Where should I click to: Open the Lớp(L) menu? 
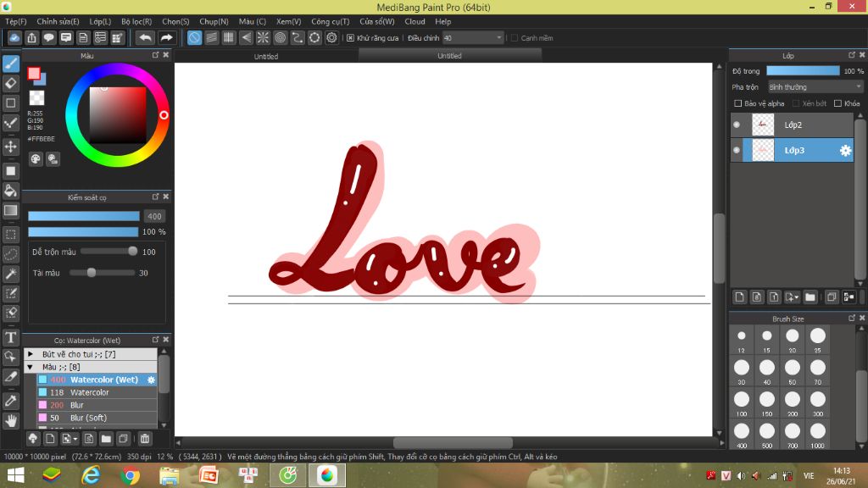pos(100,21)
